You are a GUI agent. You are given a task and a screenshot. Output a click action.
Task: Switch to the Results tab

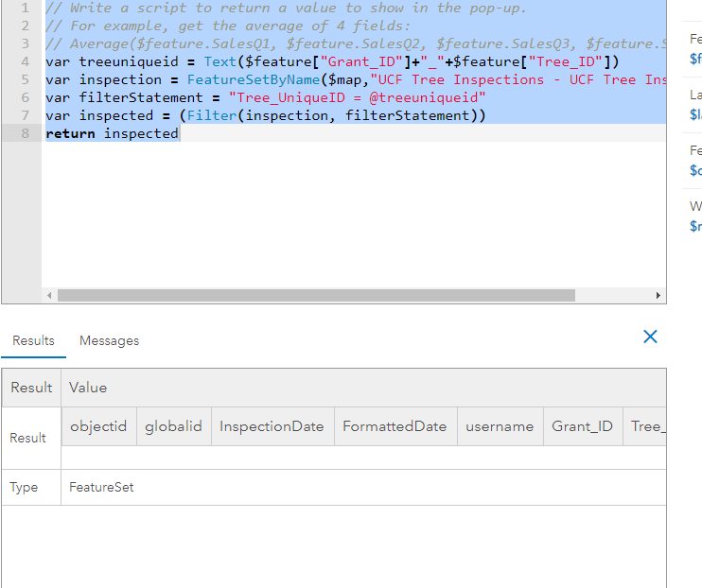(33, 340)
